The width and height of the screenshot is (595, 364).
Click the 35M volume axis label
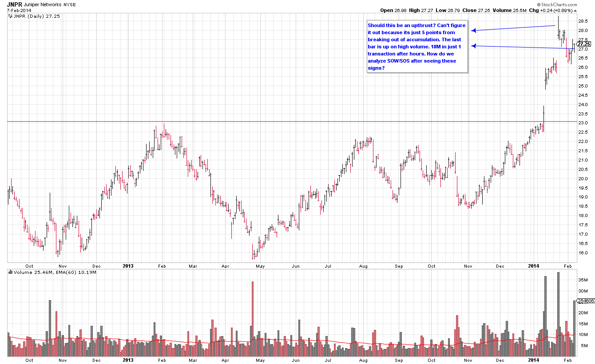[x=584, y=281]
